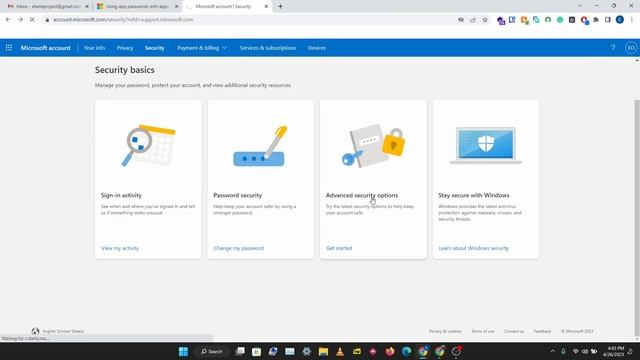Click Learn about Windows security link
The image size is (640, 360).
473,248
